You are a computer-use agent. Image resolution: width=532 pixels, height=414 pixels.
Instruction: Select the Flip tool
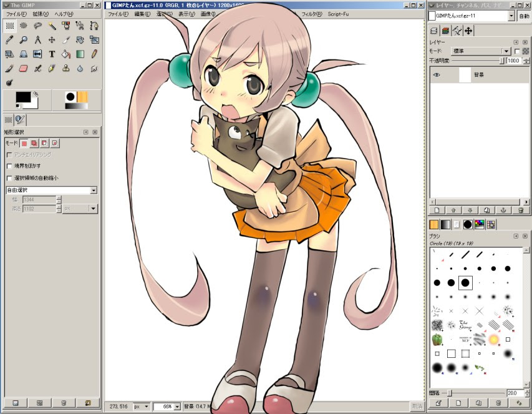pyautogui.click(x=37, y=54)
